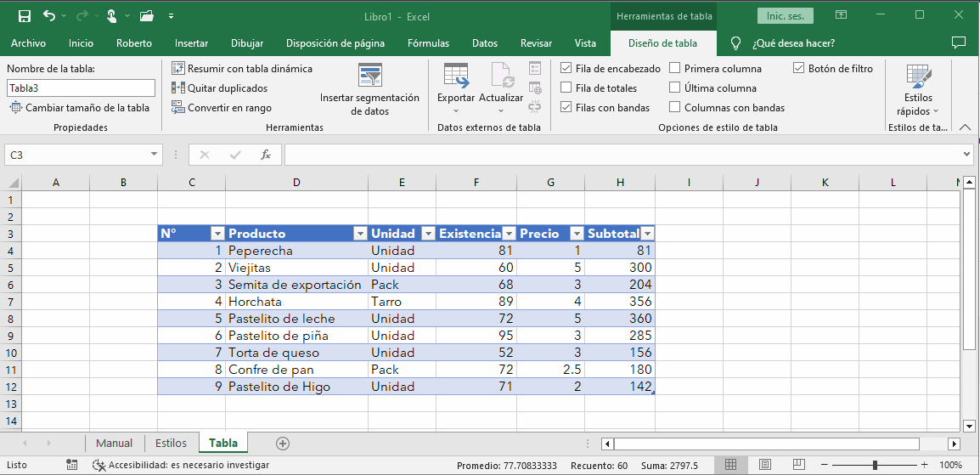Click the open in browser icon in Datos externos
The image size is (980, 475).
pos(534,88)
